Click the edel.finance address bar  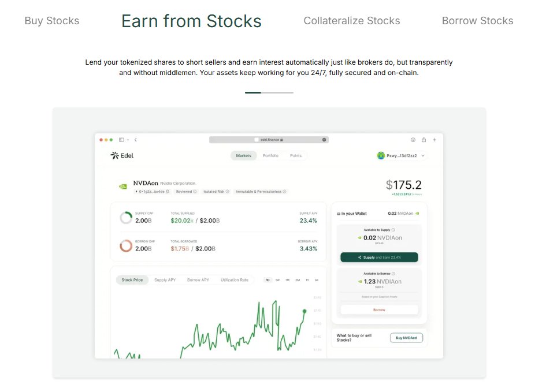click(x=269, y=140)
